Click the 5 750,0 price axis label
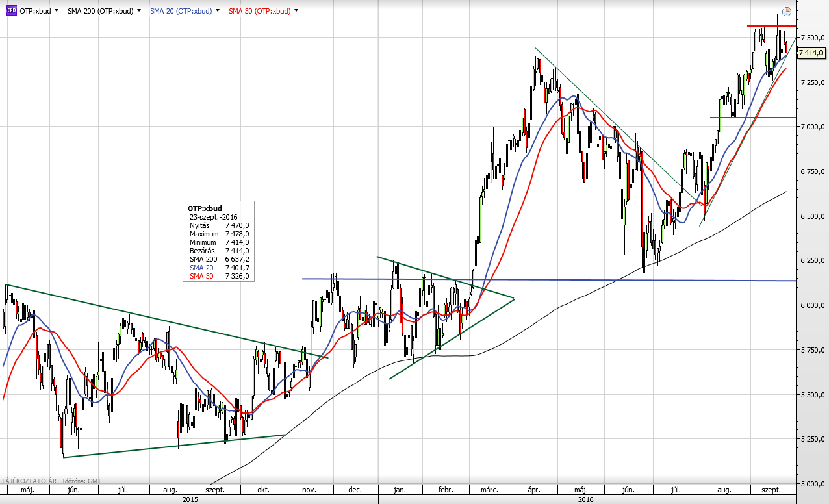 (813, 350)
